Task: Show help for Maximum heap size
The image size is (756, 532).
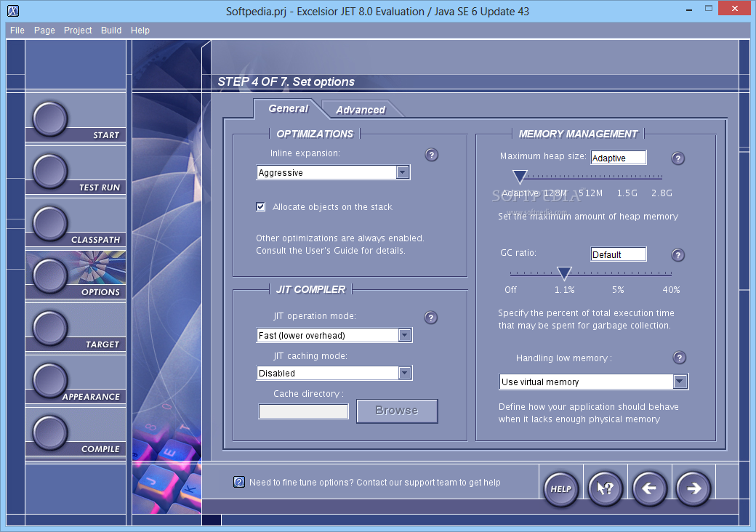Action: [x=678, y=158]
